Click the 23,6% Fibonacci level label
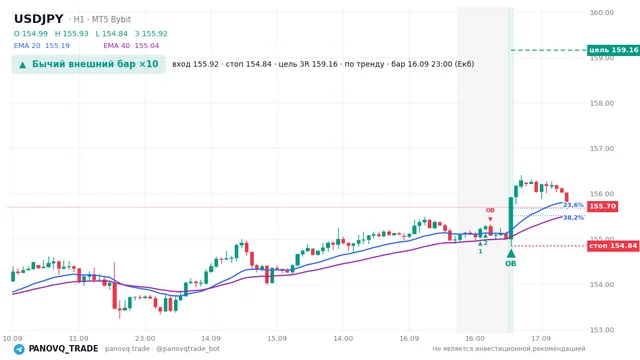Image resolution: width=640 pixels, height=360 pixels. coord(573,205)
